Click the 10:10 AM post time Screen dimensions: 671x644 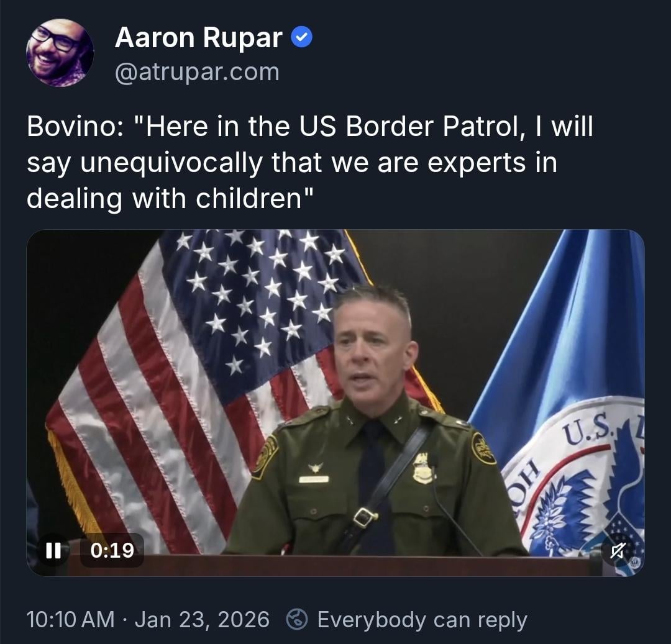coord(70,619)
